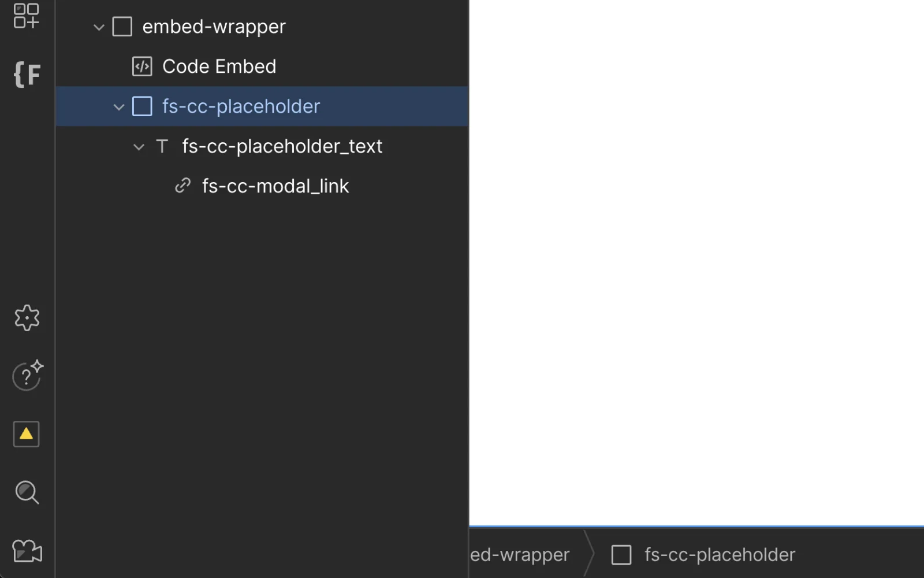The height and width of the screenshot is (578, 924).
Task: Click the T text icon in navigator
Action: pos(162,146)
